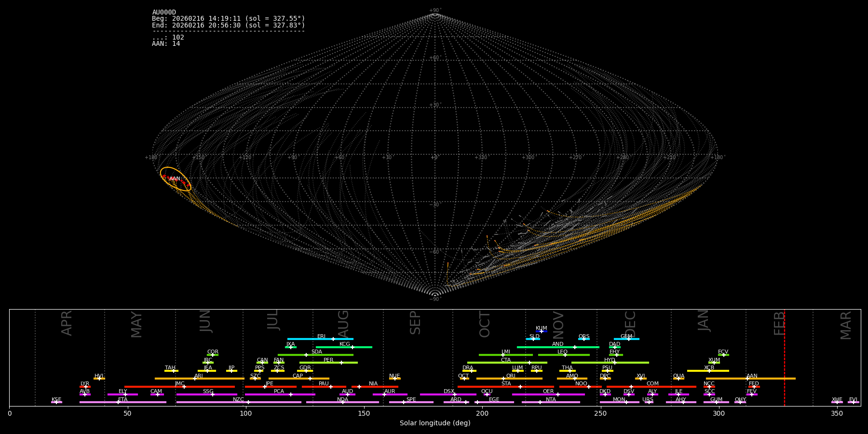Click the CTA shower label
868x434 pixels.
(x=506, y=360)
